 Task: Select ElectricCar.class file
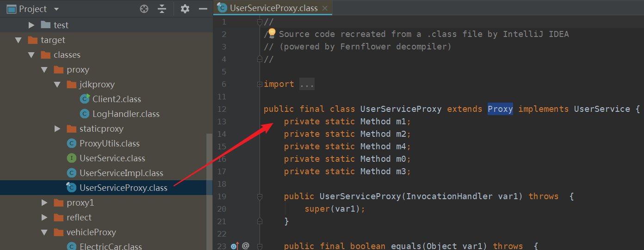(x=111, y=246)
